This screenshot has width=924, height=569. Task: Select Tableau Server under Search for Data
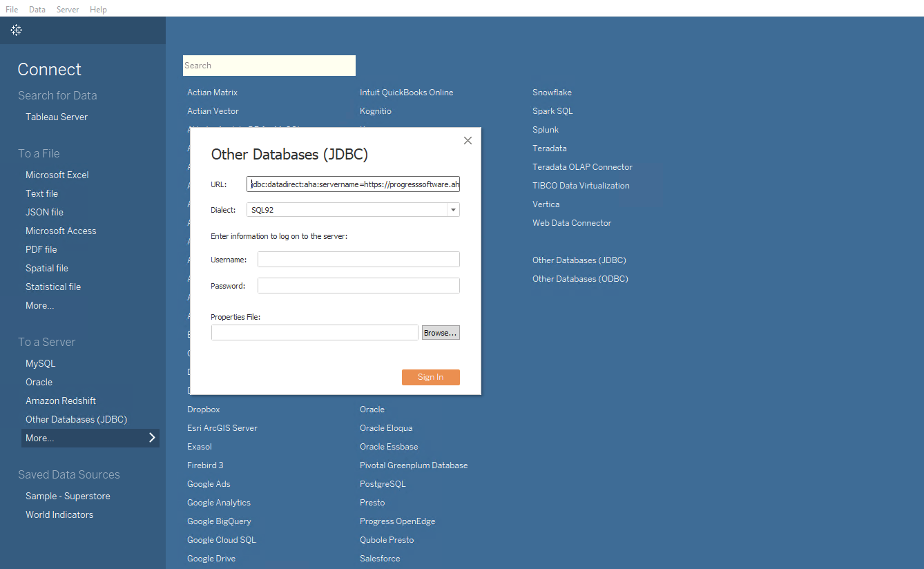pos(57,117)
